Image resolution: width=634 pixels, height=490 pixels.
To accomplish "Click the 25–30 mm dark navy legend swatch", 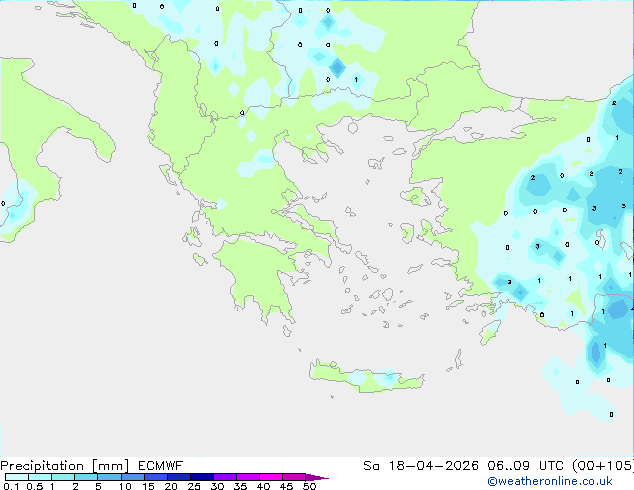I will 202,477.
